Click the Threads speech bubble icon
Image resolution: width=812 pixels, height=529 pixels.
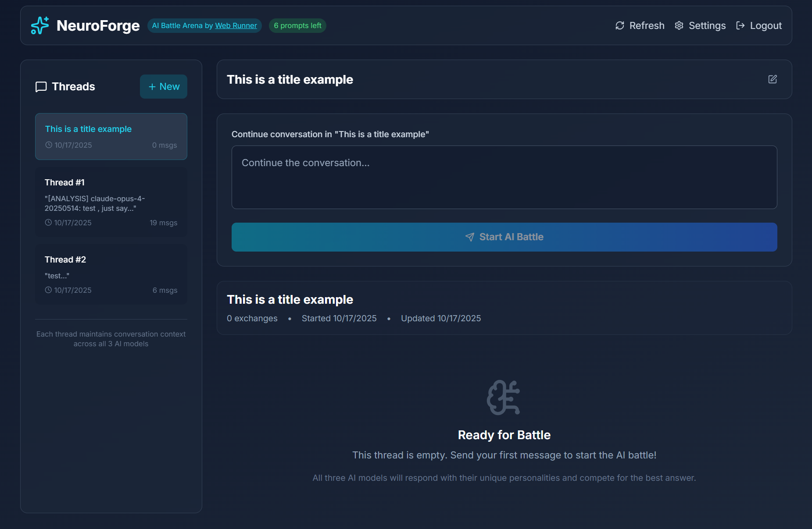(x=40, y=86)
